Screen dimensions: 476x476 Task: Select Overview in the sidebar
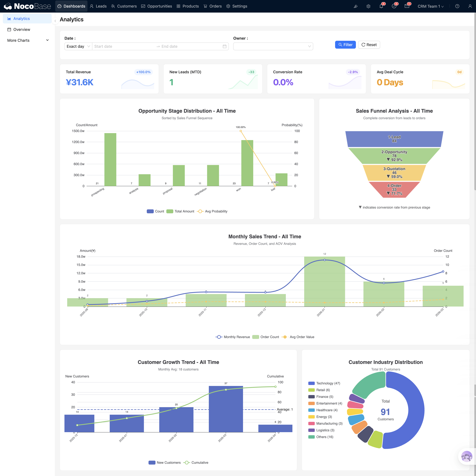[22, 30]
